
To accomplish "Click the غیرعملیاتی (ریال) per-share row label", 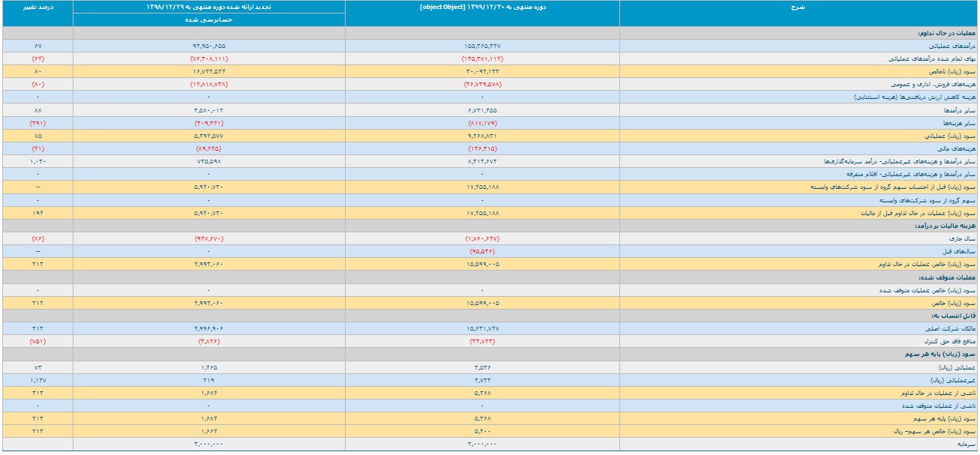I will (954, 380).
